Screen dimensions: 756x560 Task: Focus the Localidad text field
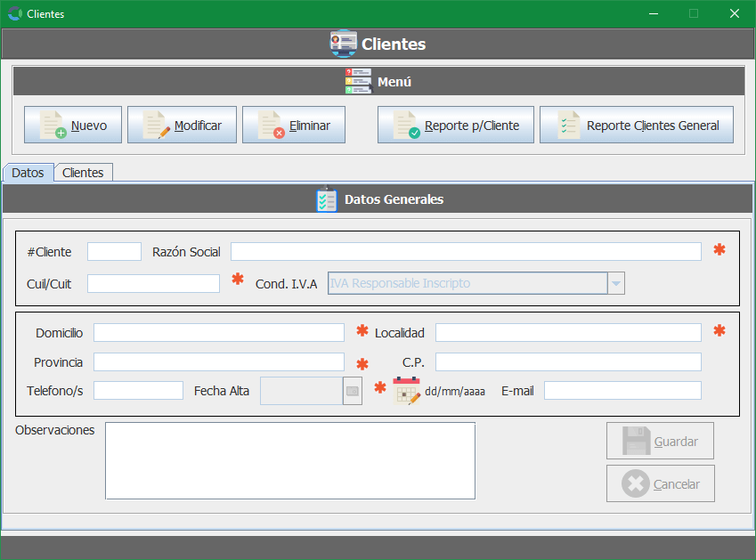pyautogui.click(x=568, y=333)
